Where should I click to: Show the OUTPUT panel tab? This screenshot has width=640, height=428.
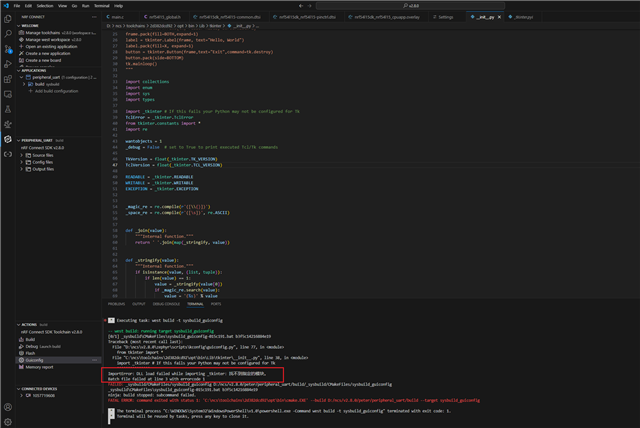pos(139,304)
